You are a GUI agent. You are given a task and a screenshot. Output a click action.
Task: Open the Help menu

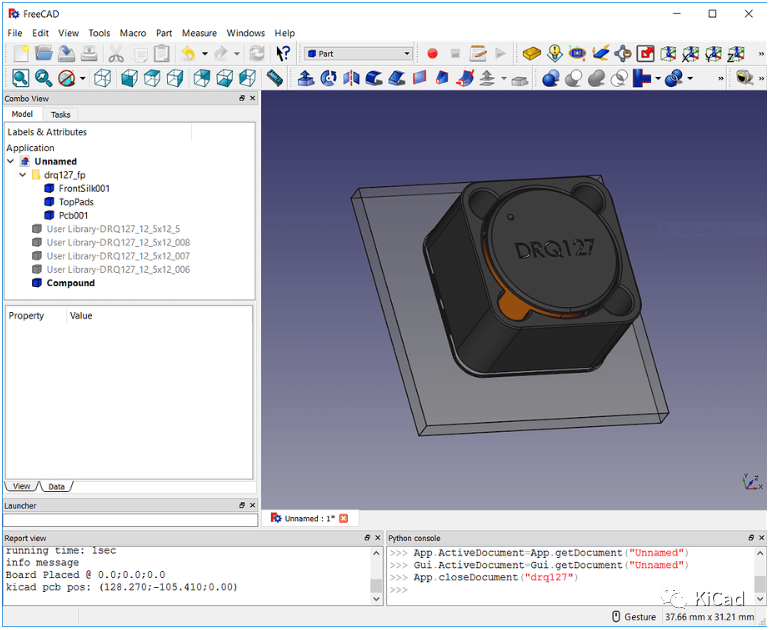(285, 33)
